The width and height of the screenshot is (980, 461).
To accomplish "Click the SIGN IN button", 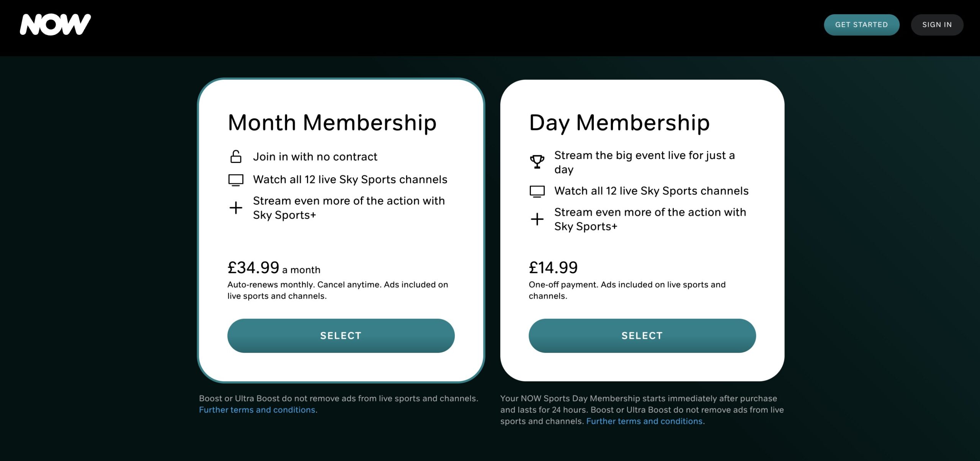I will coord(937,25).
